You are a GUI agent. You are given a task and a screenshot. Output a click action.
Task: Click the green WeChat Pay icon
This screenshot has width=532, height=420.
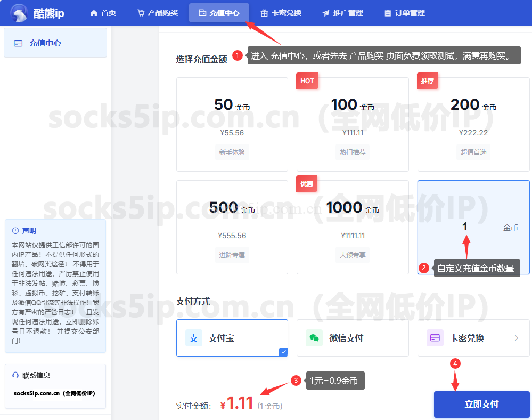click(x=314, y=338)
